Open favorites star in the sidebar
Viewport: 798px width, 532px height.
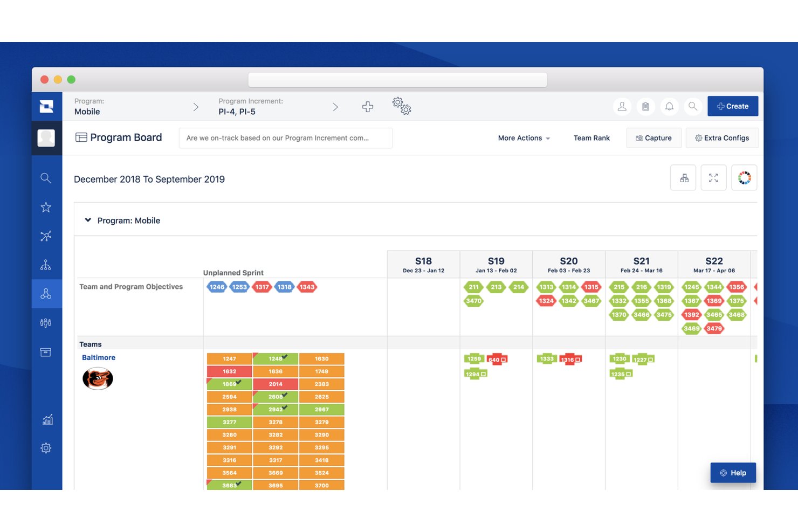click(x=46, y=207)
